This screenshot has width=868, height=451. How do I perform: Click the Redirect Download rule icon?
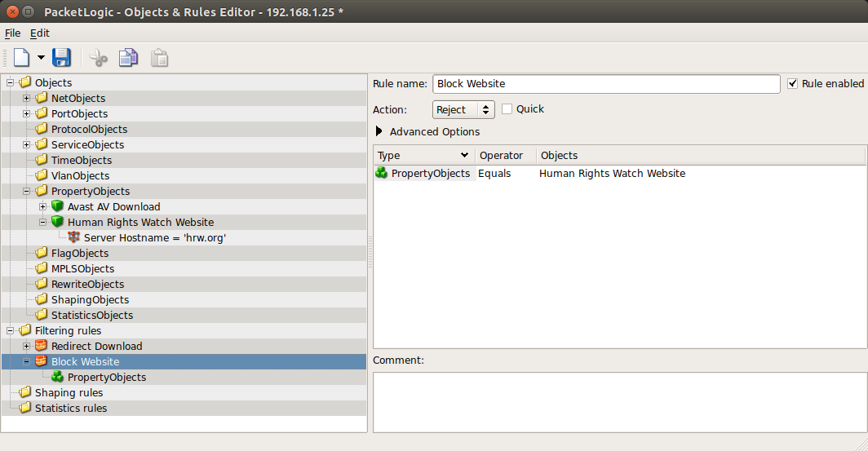[41, 347]
